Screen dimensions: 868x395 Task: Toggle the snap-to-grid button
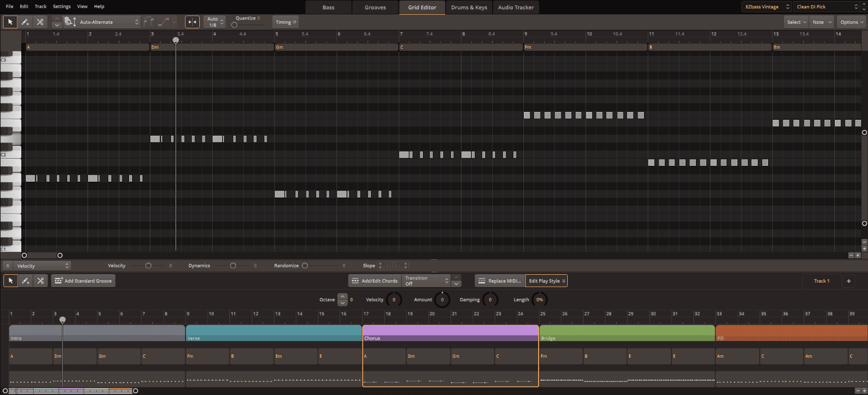pos(192,22)
